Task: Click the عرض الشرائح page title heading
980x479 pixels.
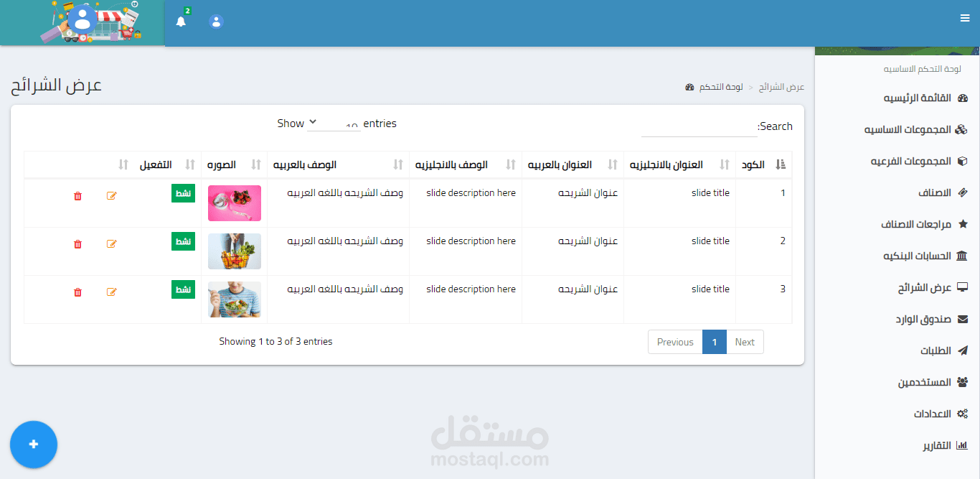Action: click(56, 85)
